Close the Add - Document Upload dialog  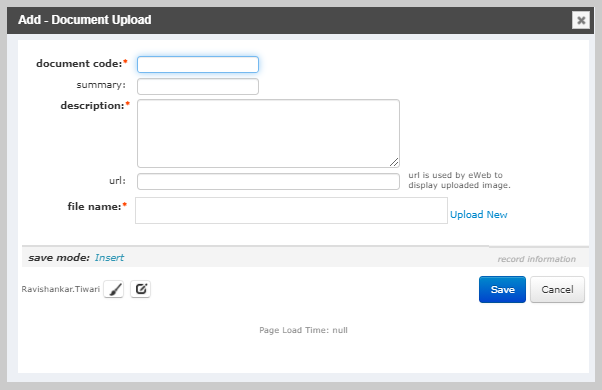tap(581, 20)
